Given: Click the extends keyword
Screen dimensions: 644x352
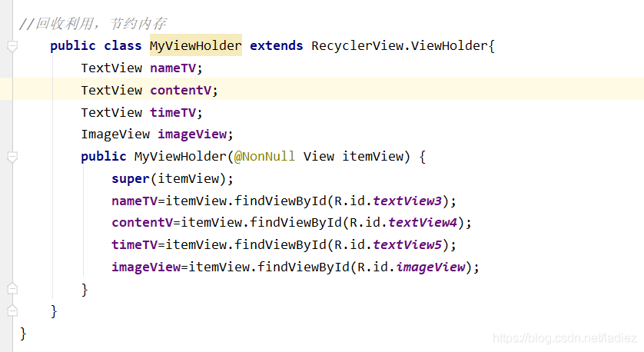Looking at the screenshot, I should point(277,45).
